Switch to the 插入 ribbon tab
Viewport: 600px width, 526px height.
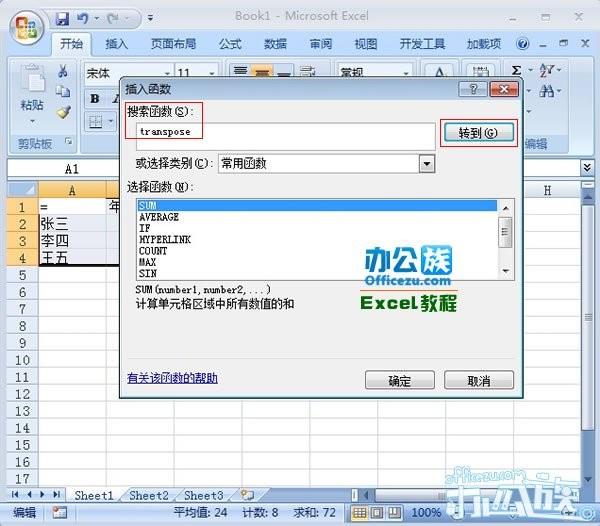[x=116, y=44]
